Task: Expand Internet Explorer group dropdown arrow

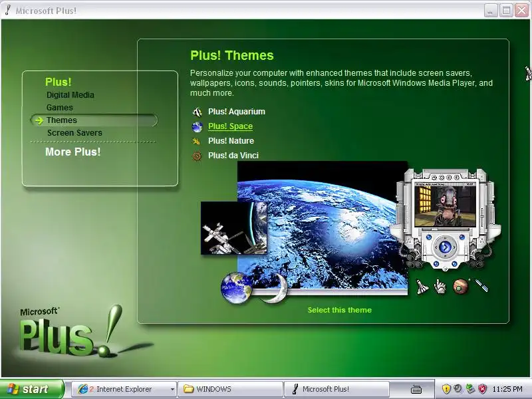Action: (x=172, y=389)
